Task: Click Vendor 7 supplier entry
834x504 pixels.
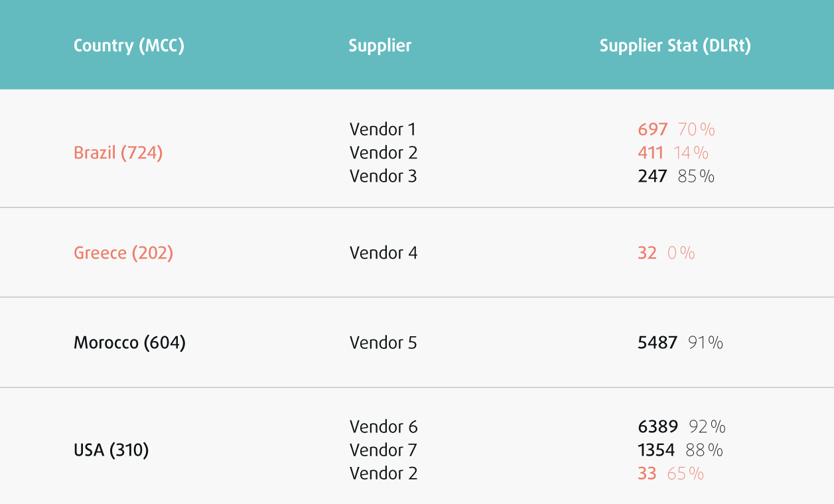Action: coord(383,450)
